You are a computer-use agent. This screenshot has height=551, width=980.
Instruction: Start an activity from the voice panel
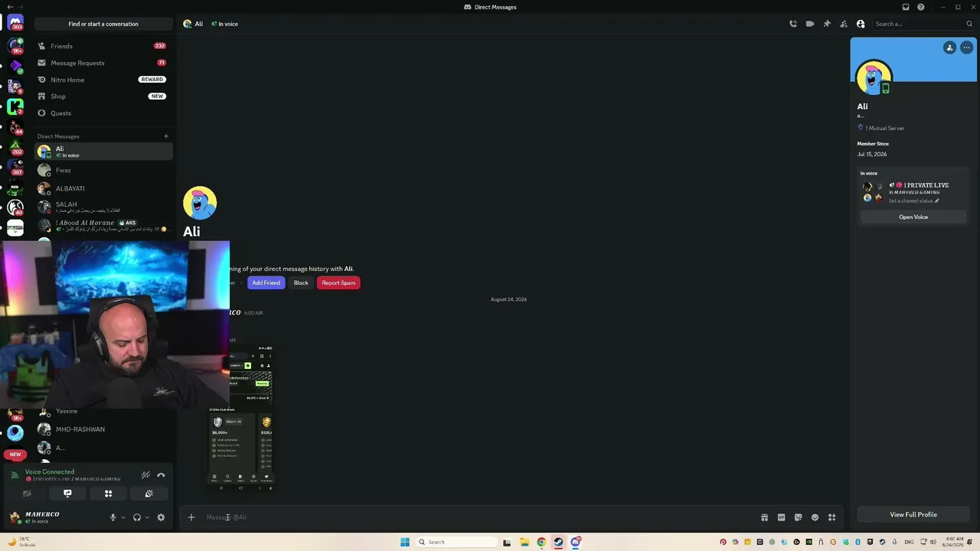click(x=108, y=494)
